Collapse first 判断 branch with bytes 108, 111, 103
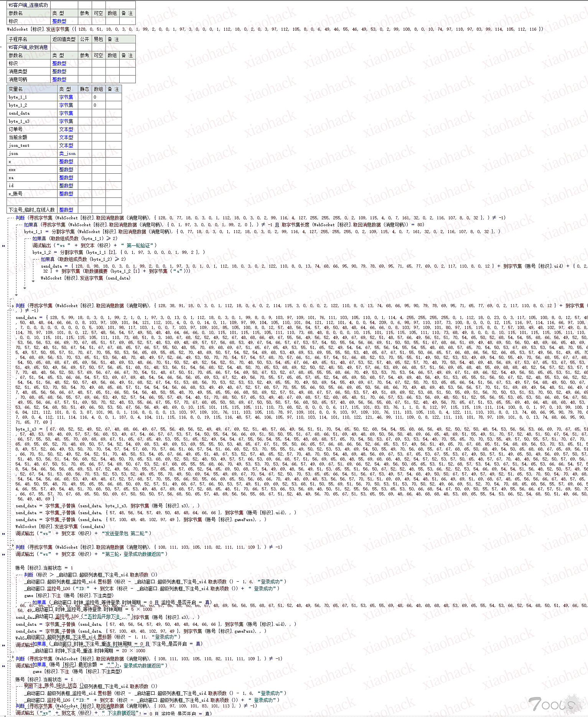588x717 pixels. coord(13,547)
